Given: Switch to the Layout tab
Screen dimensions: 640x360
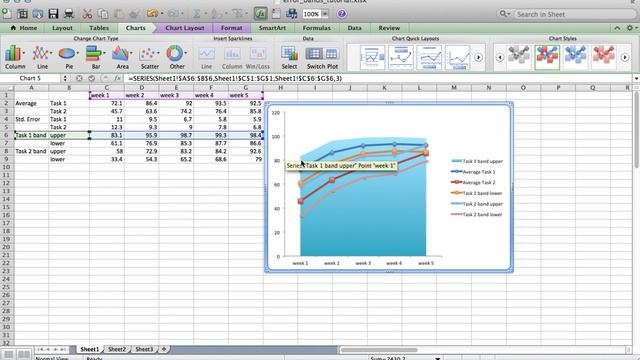Looking at the screenshot, I should click(62, 28).
